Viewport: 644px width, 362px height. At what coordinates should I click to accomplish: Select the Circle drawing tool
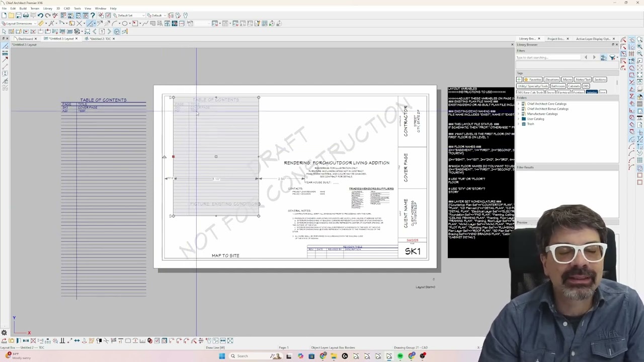[125, 23]
